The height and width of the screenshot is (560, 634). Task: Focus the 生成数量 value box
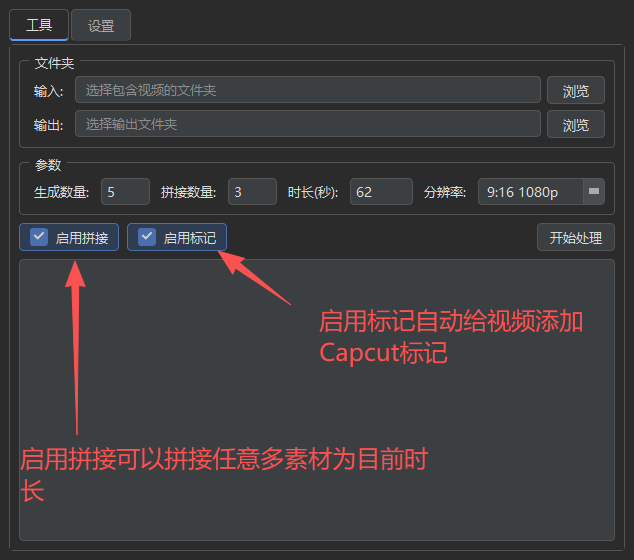tap(125, 192)
